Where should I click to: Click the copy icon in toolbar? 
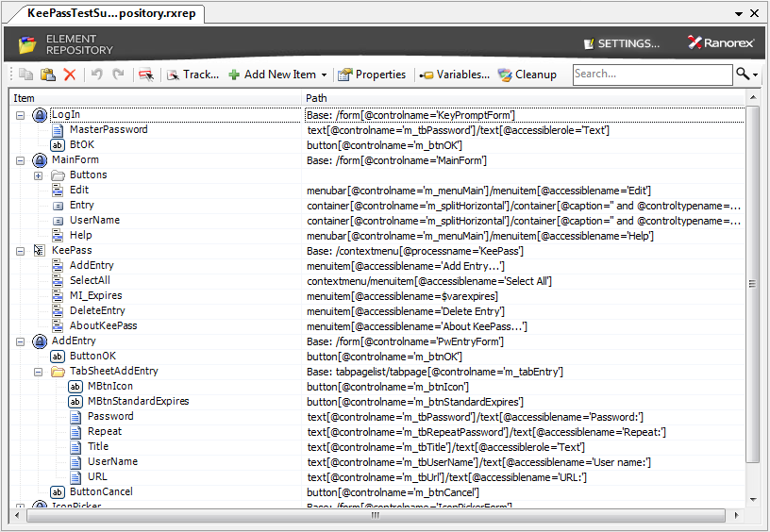[26, 75]
